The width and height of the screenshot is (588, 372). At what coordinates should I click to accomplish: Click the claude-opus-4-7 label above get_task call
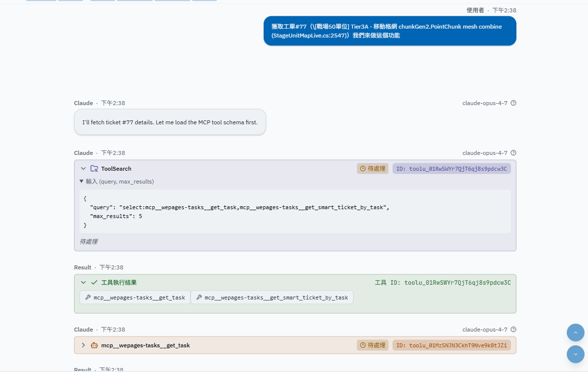pos(484,329)
